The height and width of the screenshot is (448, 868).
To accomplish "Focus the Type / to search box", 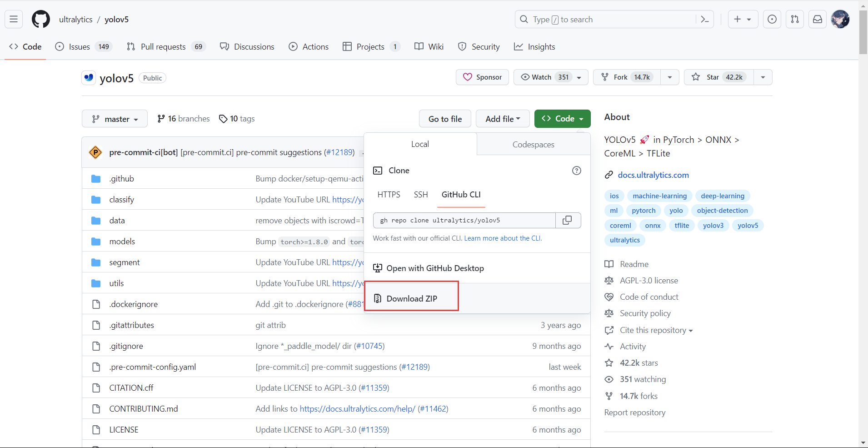I will tap(614, 19).
